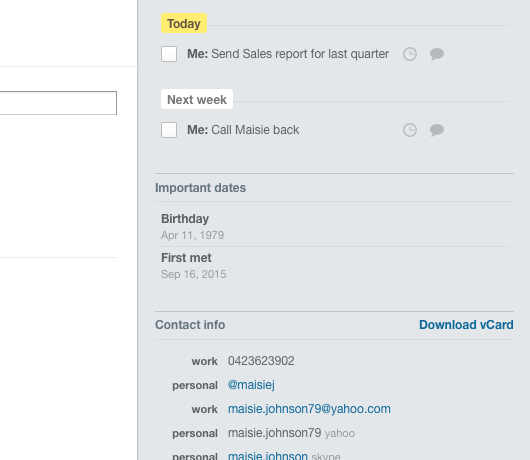Click the Important dates heading
This screenshot has height=460, width=530.
click(x=200, y=188)
